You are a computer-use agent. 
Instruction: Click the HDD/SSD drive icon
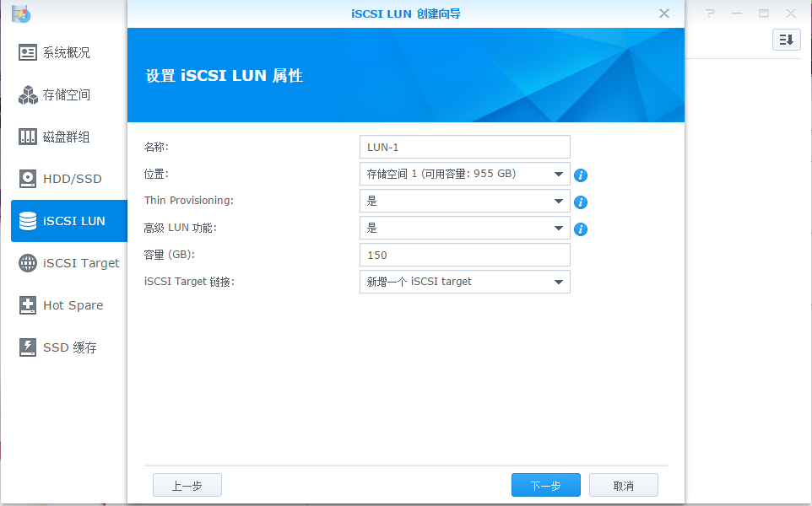tap(28, 179)
